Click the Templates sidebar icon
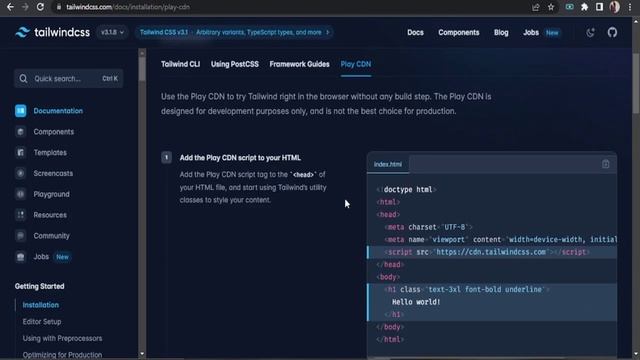 pos(20,152)
